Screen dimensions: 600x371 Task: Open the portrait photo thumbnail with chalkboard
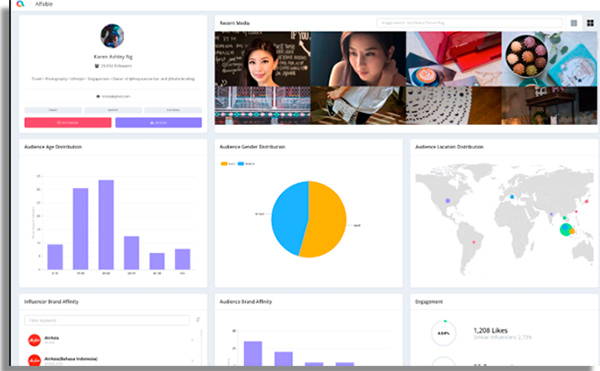[262, 59]
